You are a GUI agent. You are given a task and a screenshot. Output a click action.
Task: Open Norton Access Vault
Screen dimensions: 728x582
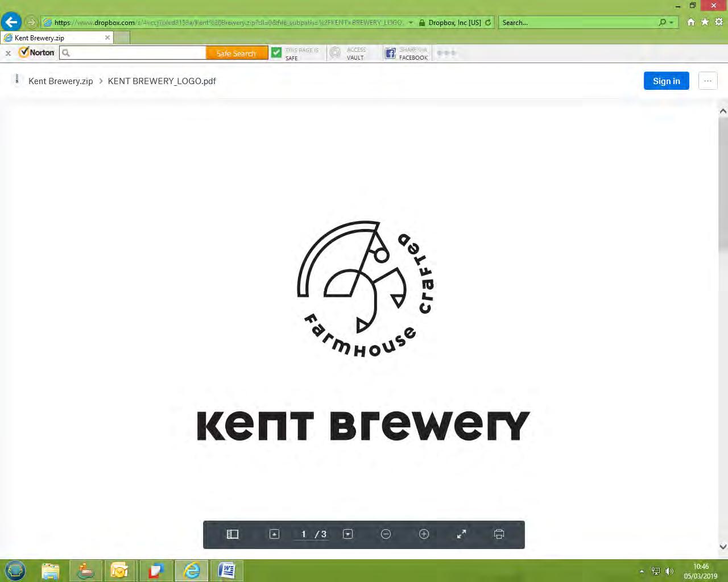coord(348,53)
